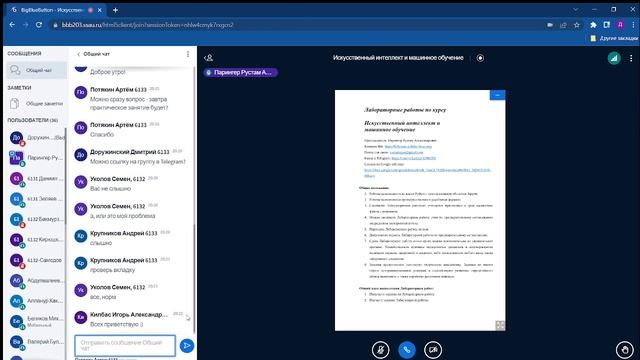
Task: Close the BigBlueButton browser tab
Action: [x=100, y=10]
